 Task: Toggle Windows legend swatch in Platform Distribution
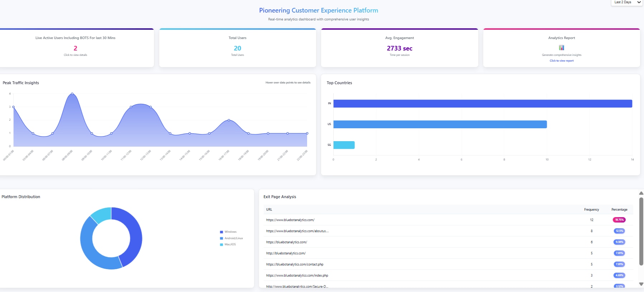pyautogui.click(x=221, y=232)
